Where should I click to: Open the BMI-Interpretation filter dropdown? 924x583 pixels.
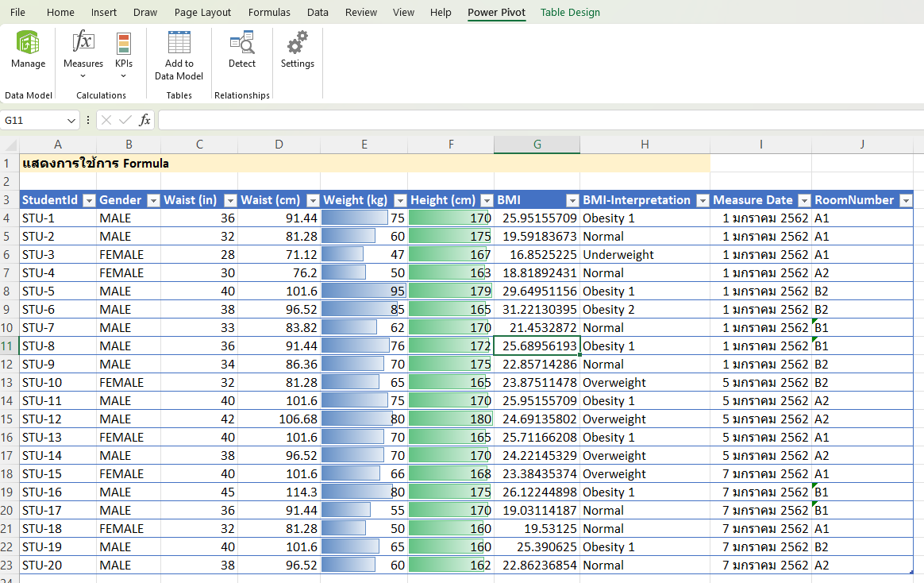703,200
